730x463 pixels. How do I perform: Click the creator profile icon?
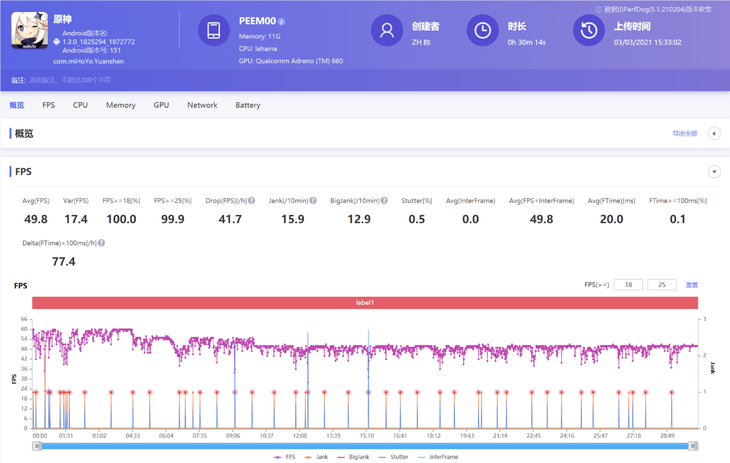[x=386, y=31]
